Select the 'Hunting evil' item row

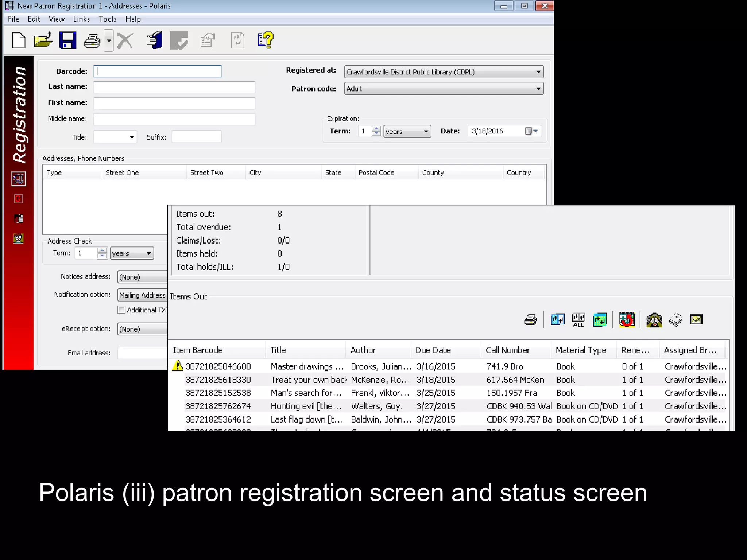449,406
